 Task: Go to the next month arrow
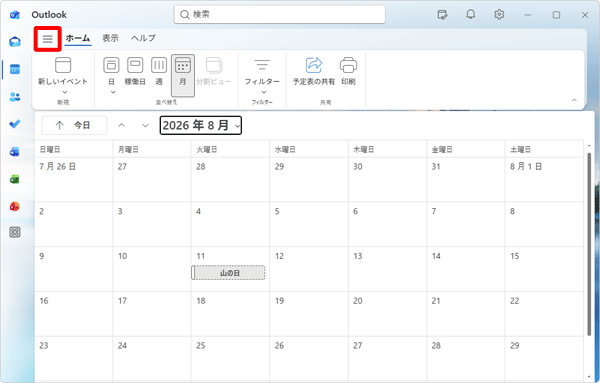pos(145,125)
